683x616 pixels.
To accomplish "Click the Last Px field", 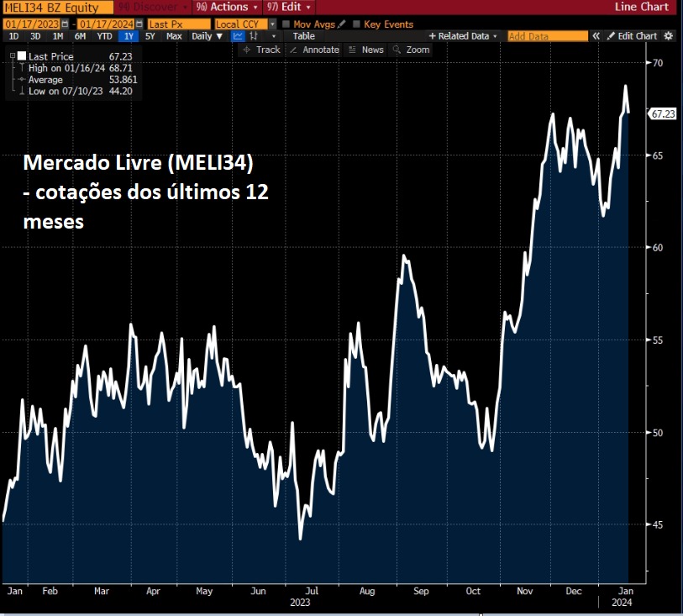I will (x=179, y=24).
